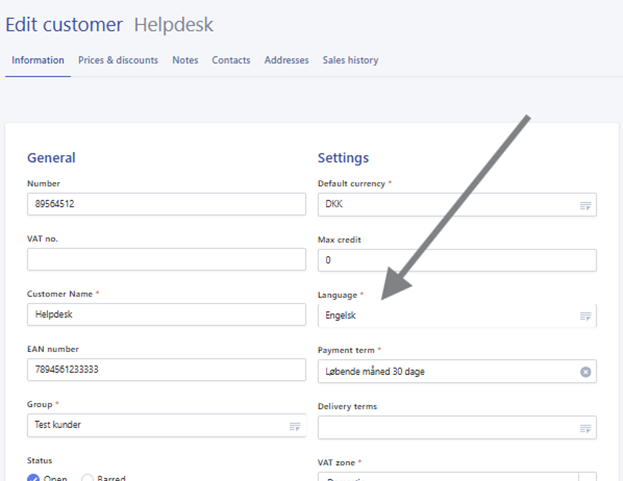Image resolution: width=623 pixels, height=481 pixels.
Task: Click the Customer Name field containing Helpdesk
Action: (166, 315)
